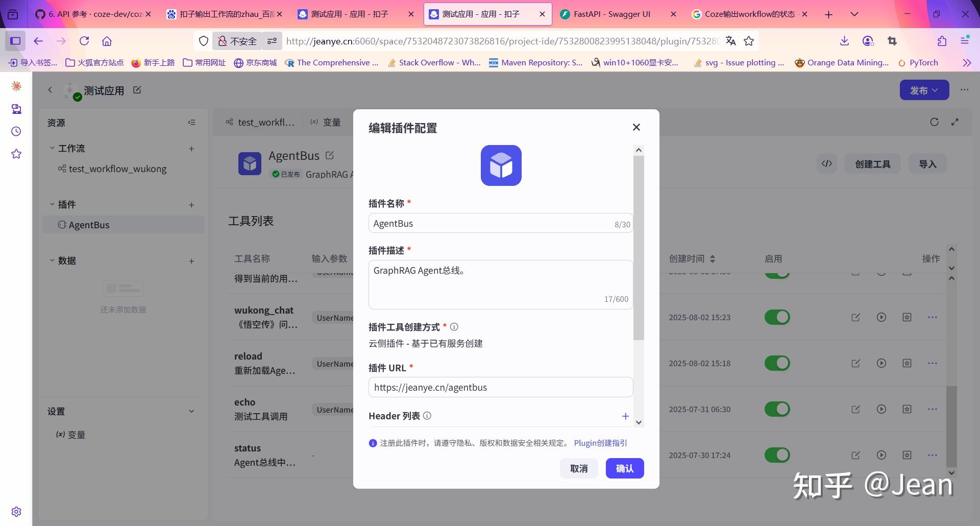Run the reload tool with the play icon

point(881,363)
